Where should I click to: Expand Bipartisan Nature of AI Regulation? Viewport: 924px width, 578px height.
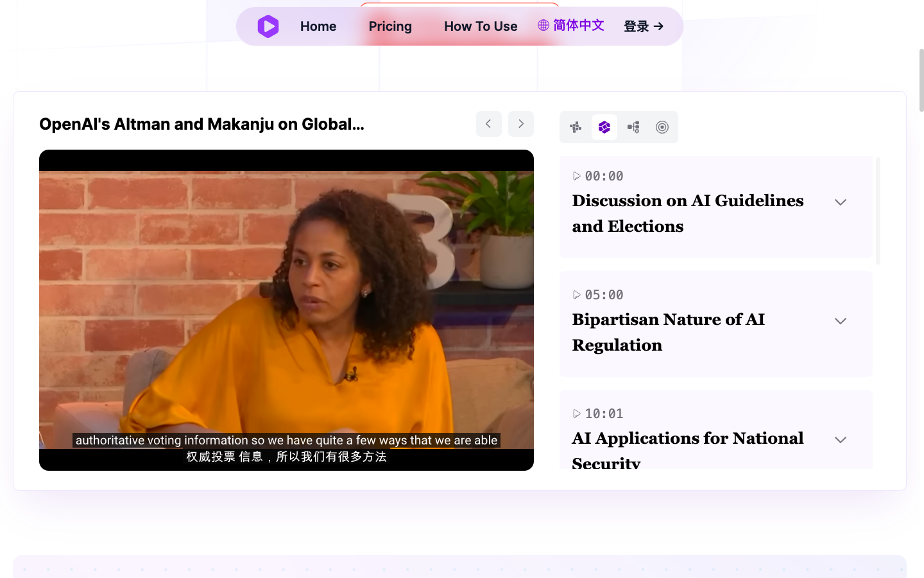click(x=841, y=321)
